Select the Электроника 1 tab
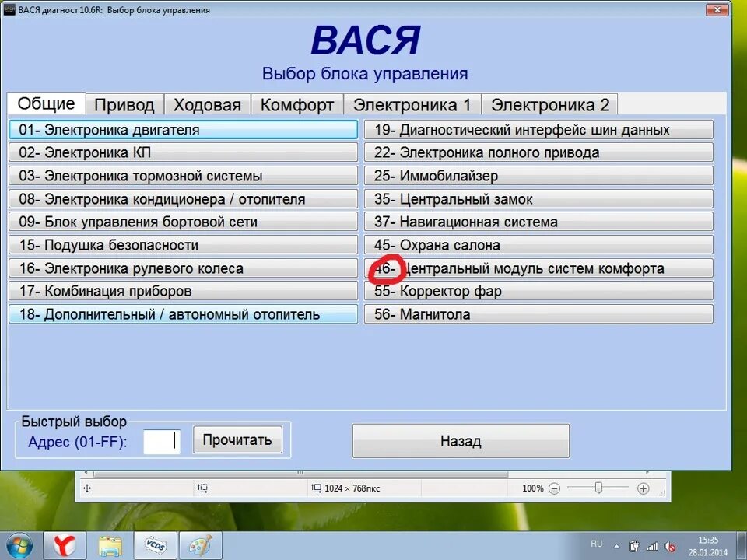Screen dimensions: 747x560 click(x=412, y=105)
